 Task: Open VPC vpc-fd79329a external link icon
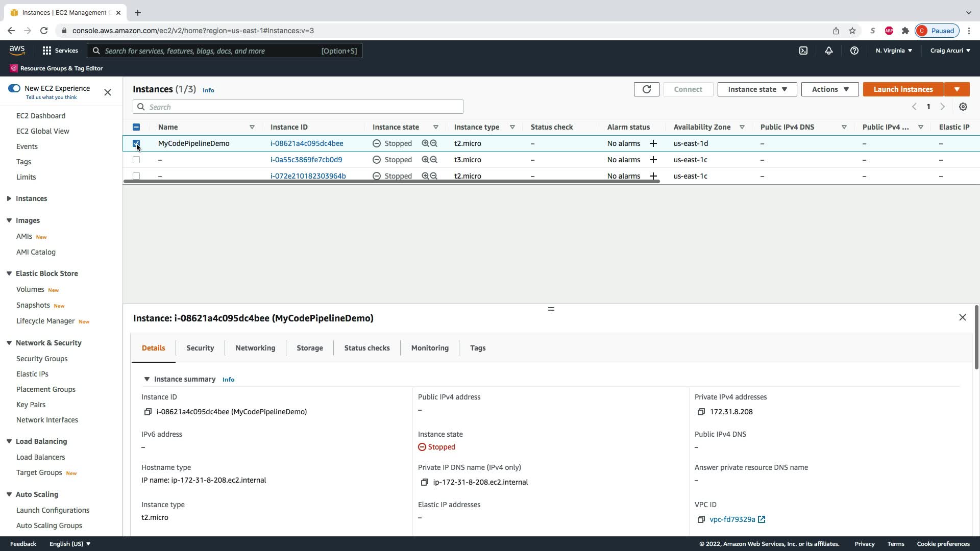pyautogui.click(x=762, y=519)
